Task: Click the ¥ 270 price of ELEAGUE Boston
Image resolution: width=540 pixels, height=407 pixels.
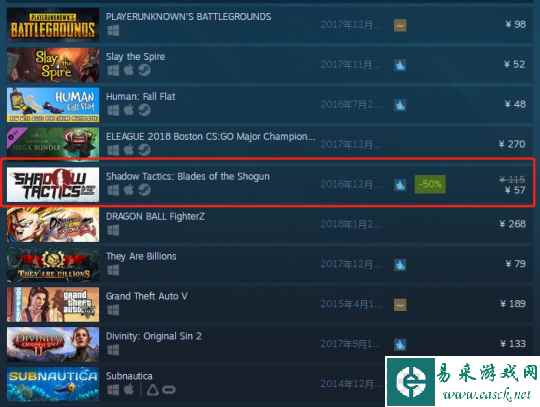Action: coord(512,144)
